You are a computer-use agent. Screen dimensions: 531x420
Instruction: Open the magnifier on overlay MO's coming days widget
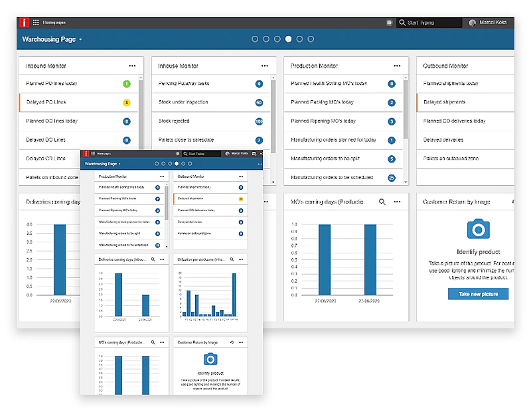[x=153, y=342]
